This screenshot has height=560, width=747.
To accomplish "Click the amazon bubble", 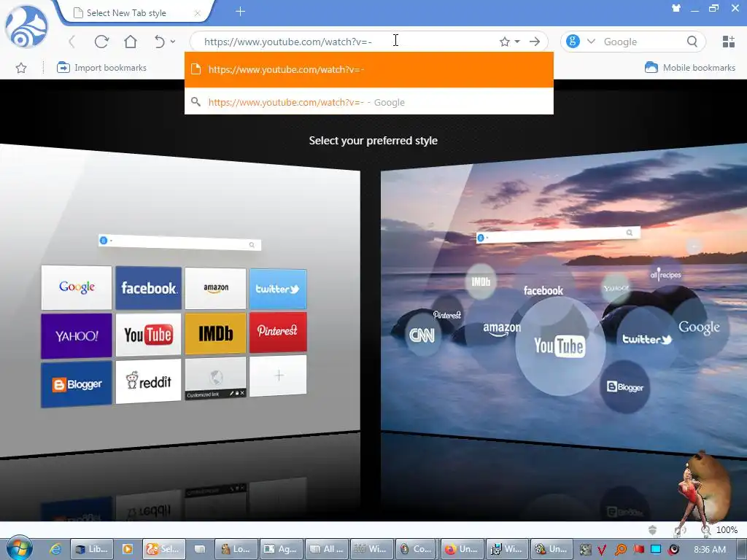I will (x=501, y=328).
